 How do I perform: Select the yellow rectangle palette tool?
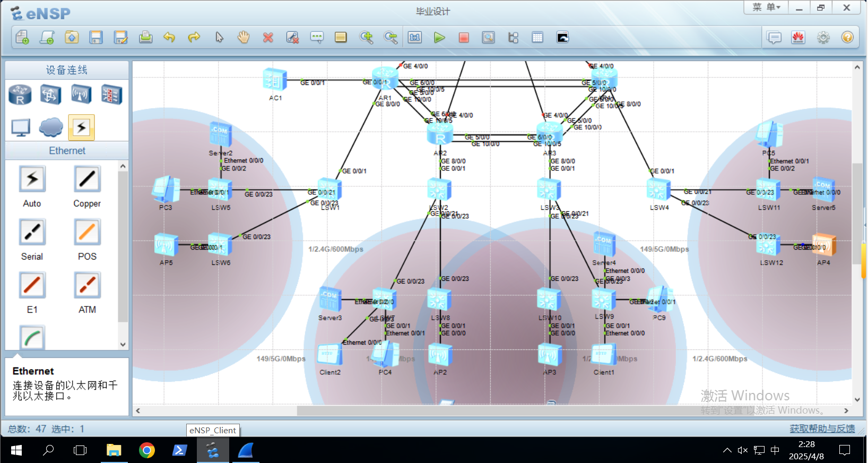point(341,37)
